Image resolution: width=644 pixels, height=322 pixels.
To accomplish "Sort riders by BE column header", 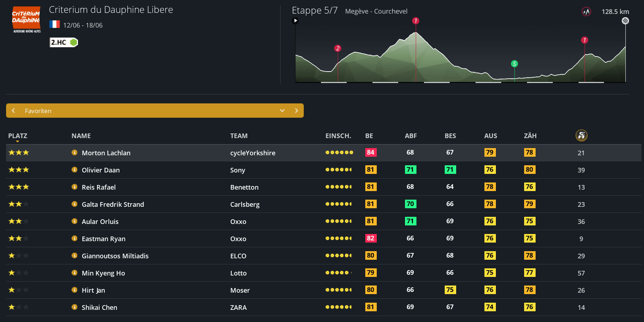I will coord(369,136).
